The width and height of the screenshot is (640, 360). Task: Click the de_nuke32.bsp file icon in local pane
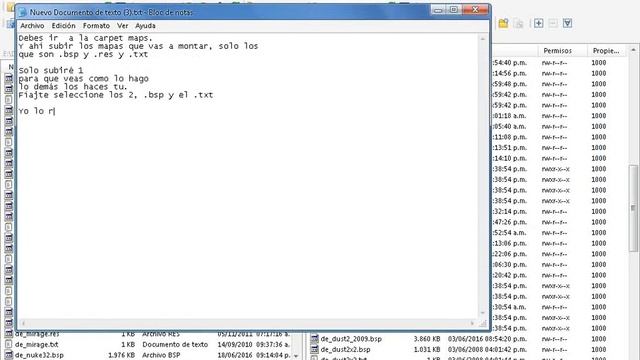(x=9, y=355)
